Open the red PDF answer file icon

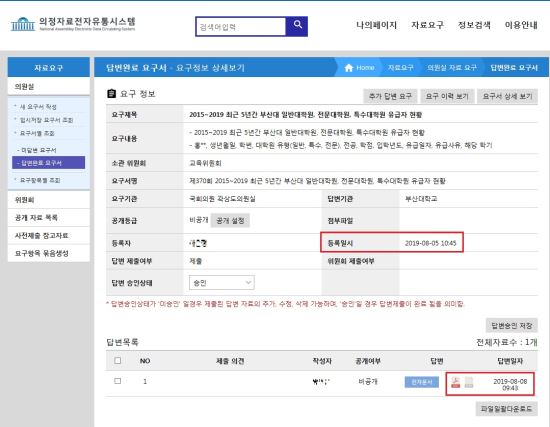(x=456, y=382)
